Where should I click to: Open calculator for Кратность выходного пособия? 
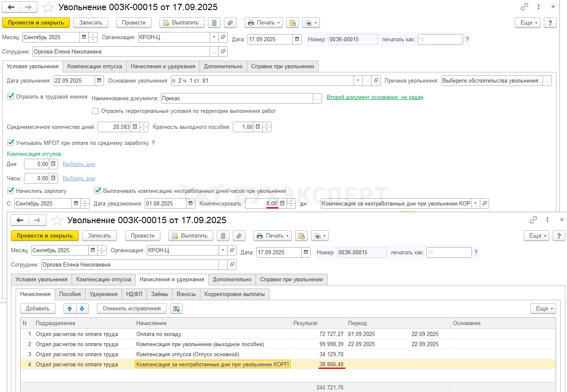point(258,127)
